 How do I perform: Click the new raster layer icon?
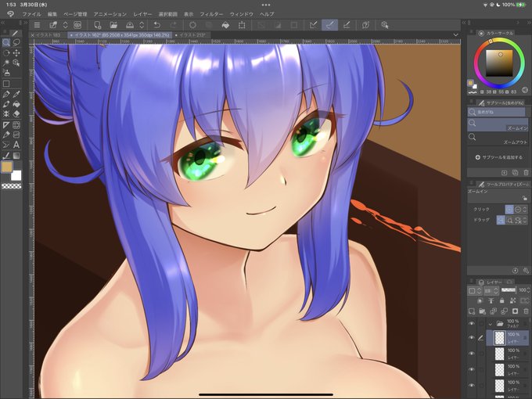472,311
